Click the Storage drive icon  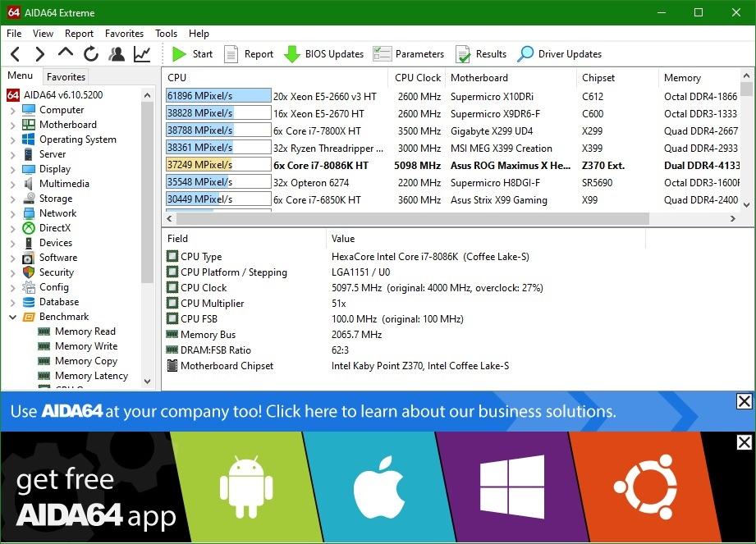pos(29,198)
